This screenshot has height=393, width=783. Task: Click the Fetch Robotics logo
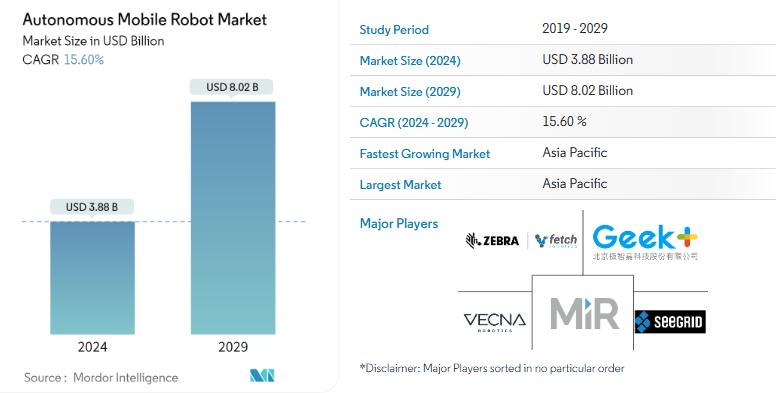click(555, 241)
